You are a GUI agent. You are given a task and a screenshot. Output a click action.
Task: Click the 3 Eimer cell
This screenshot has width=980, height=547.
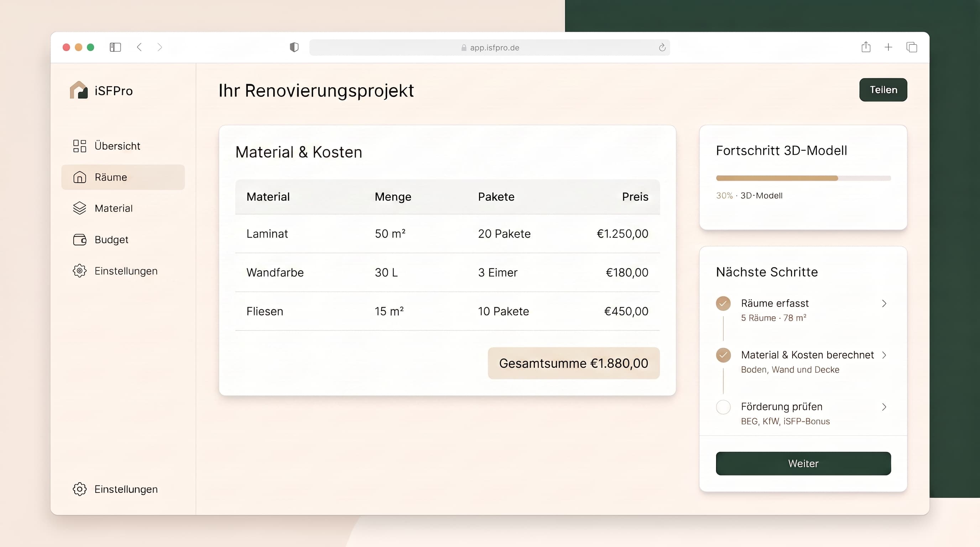(497, 272)
